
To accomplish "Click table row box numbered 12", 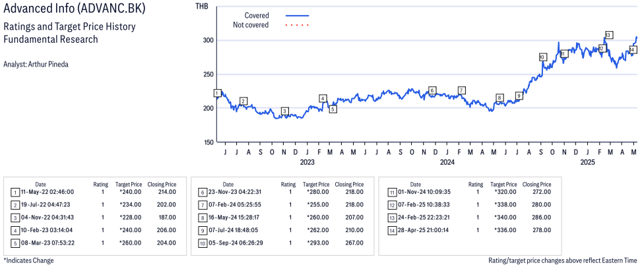I will [392, 205].
